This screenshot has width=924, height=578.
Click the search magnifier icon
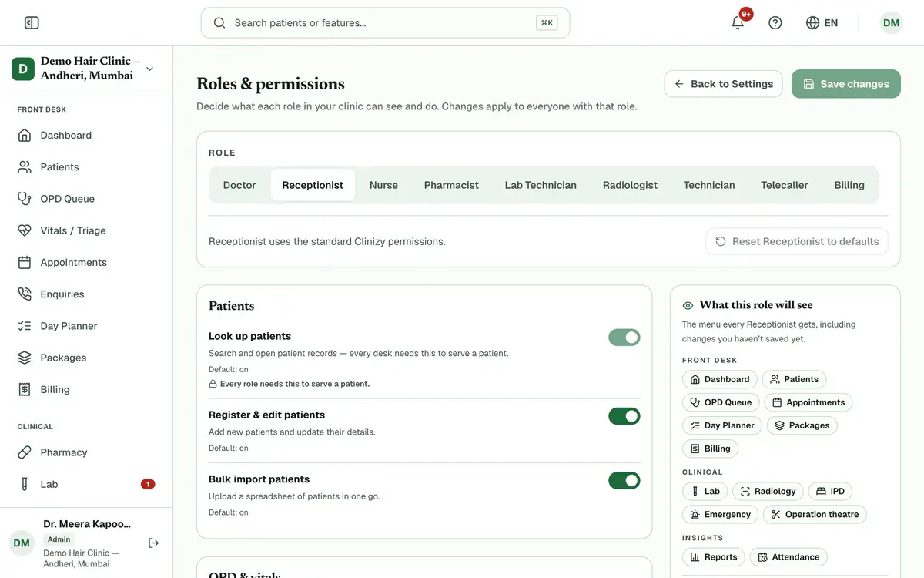pyautogui.click(x=219, y=23)
